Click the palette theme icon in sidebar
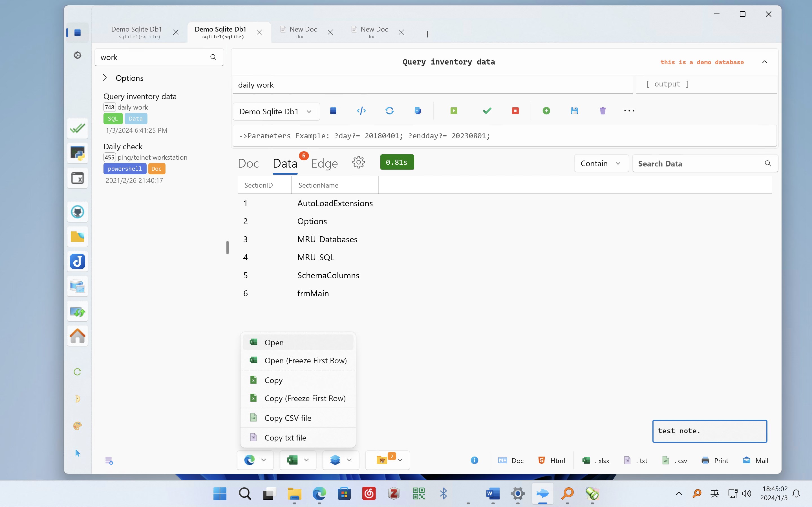 (78, 426)
